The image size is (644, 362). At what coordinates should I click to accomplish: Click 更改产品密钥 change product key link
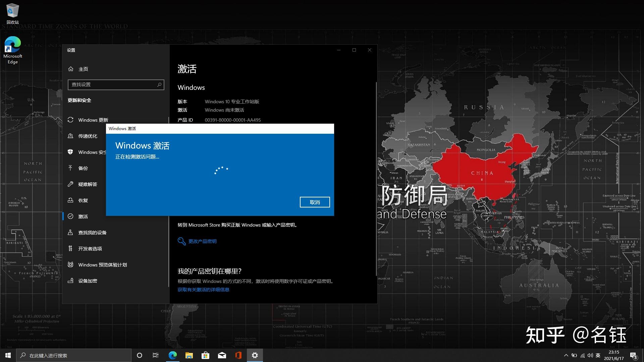coord(202,241)
